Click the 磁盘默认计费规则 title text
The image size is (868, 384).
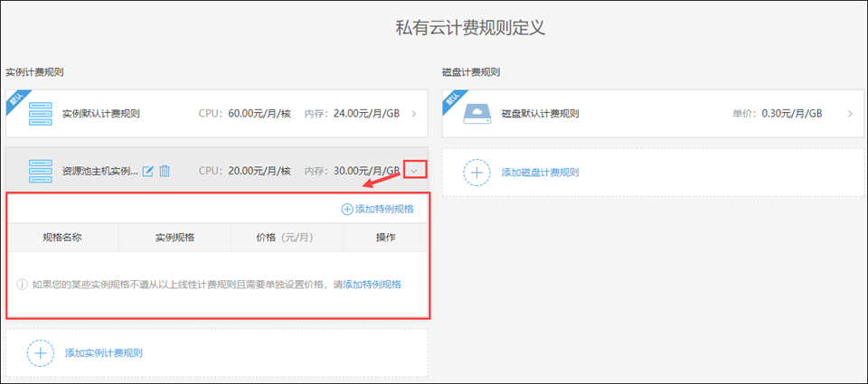point(540,114)
